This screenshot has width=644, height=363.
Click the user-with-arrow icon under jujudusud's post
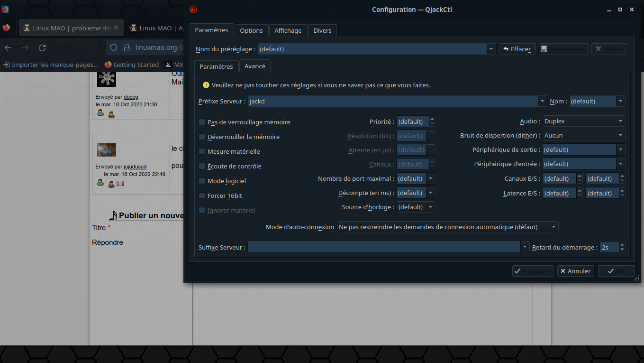tap(100, 183)
